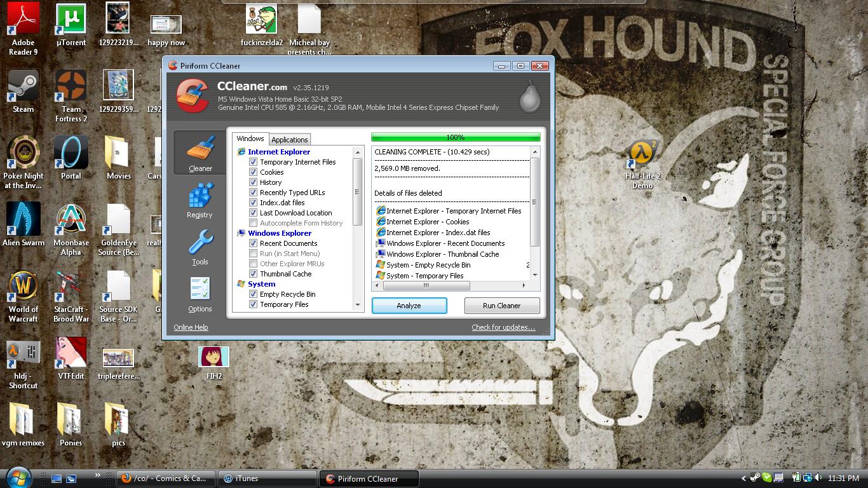Screen dimensions: 868x488
Task: Show hidden system tray icons arrow
Action: pos(743,478)
